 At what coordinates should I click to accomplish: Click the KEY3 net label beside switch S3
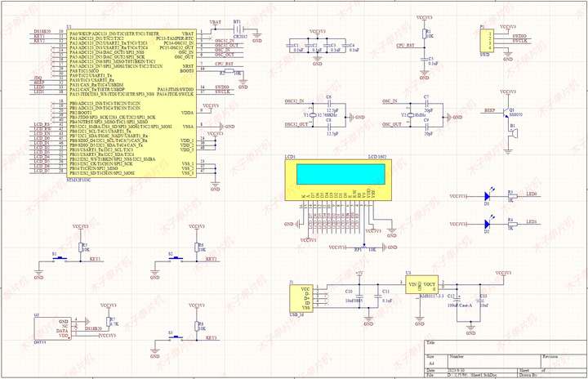(x=212, y=338)
